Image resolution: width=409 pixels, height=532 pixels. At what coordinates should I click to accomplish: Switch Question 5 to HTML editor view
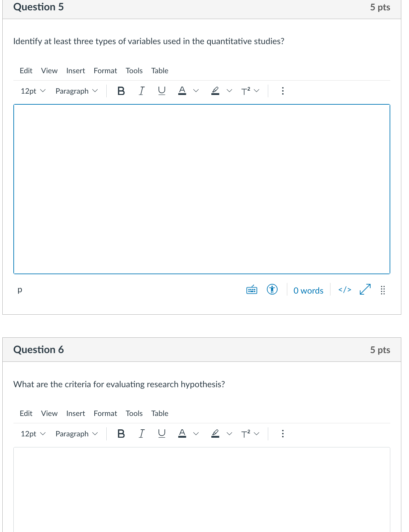click(x=345, y=290)
